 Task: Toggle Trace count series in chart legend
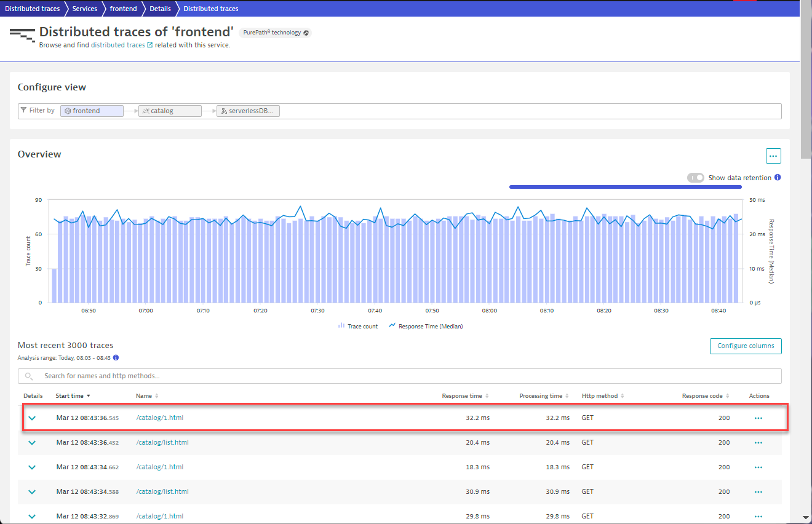[358, 326]
